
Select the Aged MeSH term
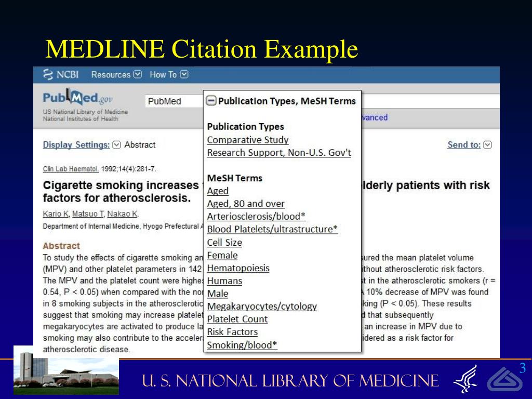tap(218, 191)
